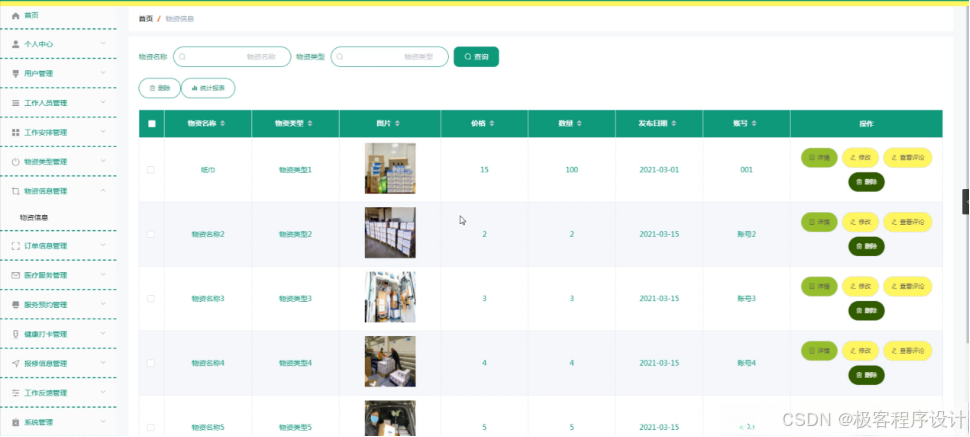Sort by 账号 column arrows
This screenshot has width=970, height=437.
[x=754, y=124]
